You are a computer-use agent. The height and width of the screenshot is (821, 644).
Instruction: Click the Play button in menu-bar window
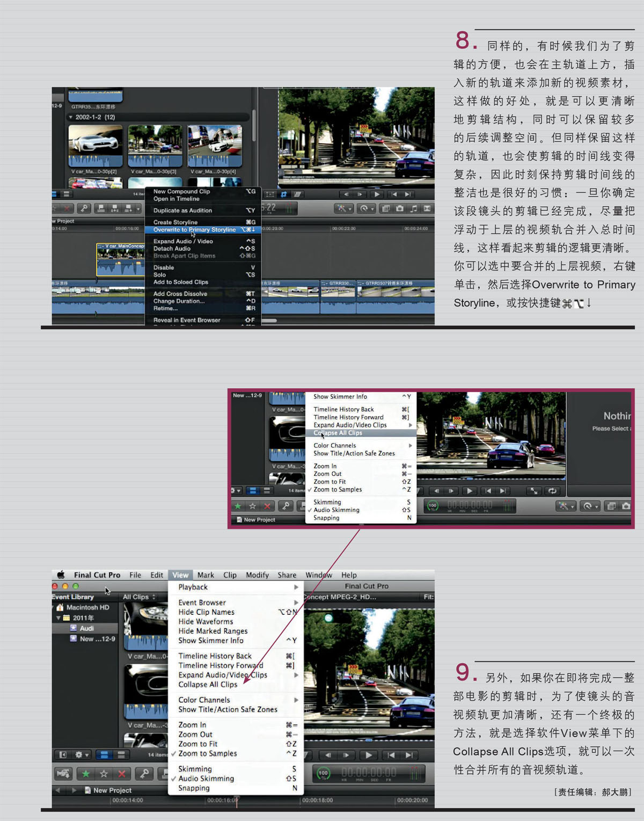tap(369, 755)
